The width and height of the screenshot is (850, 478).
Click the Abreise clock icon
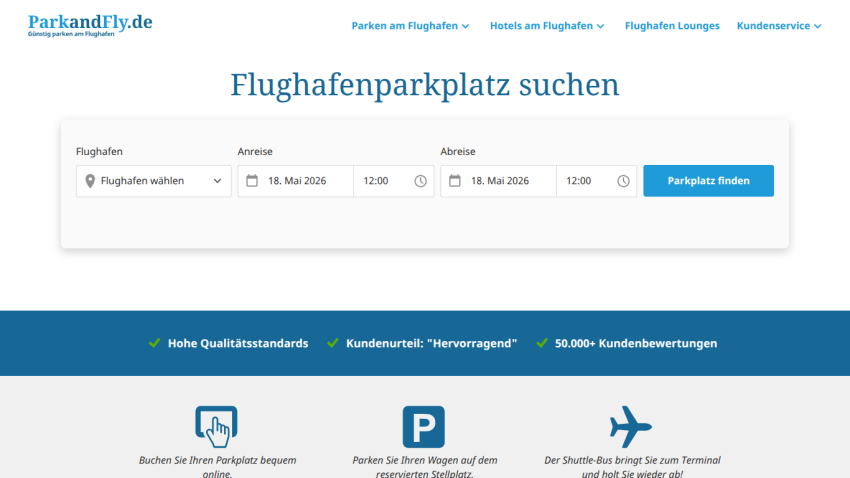coord(623,181)
